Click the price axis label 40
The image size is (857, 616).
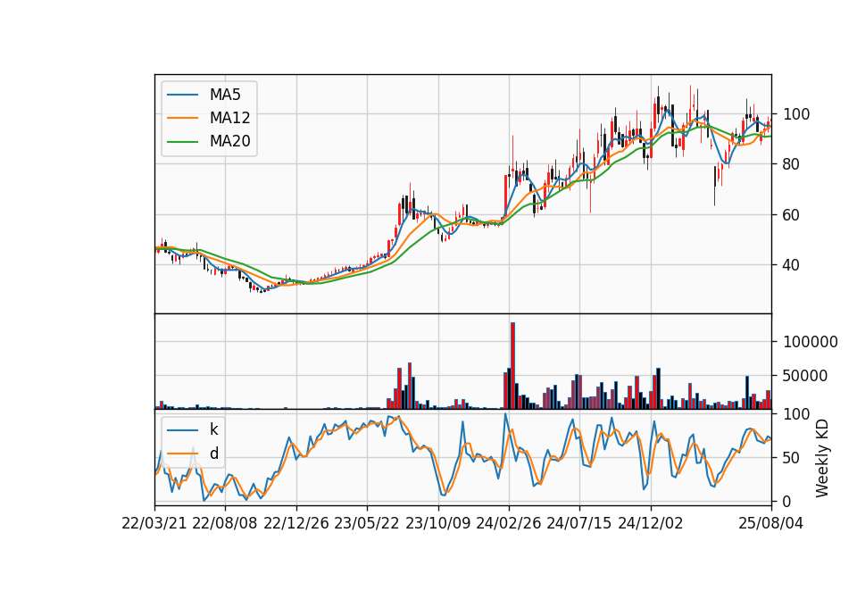[792, 265]
